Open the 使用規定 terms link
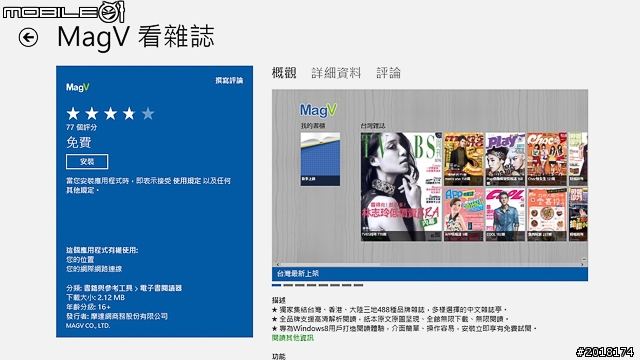The image size is (640, 360). coord(187,181)
